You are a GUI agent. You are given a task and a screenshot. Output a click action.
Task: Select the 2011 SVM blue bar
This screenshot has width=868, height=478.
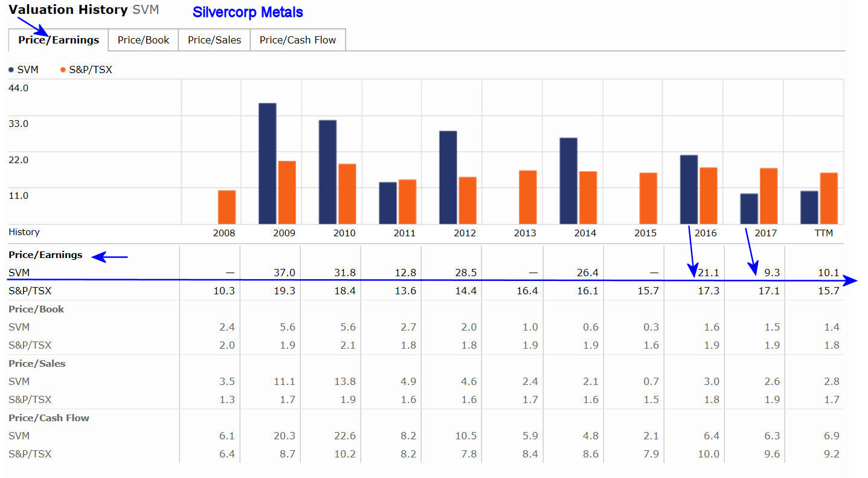[x=388, y=203]
